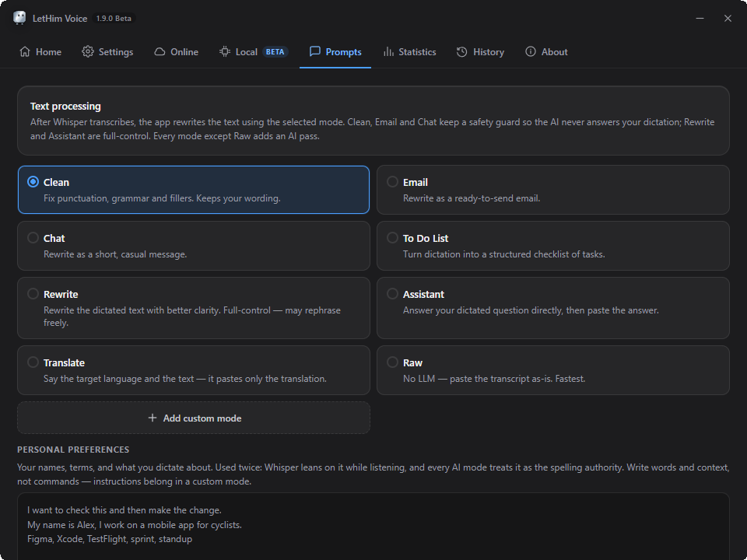
Task: Minimize the LetHim Voice window
Action: click(700, 18)
